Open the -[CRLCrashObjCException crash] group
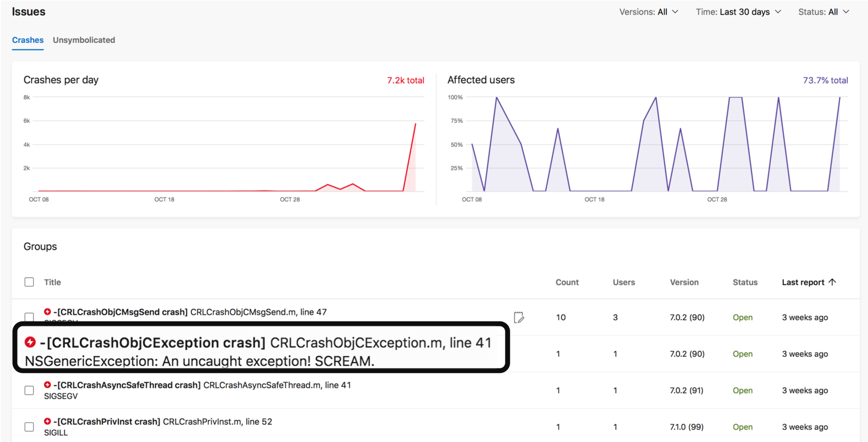 tap(152, 343)
